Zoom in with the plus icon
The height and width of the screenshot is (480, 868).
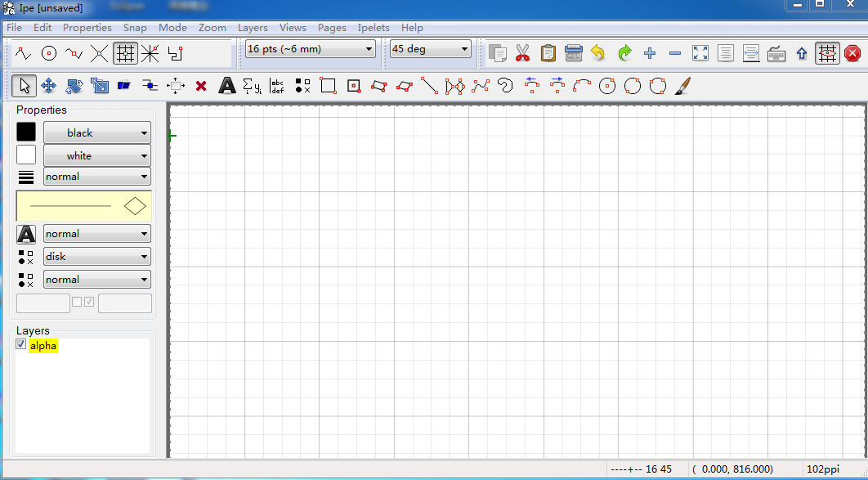coord(650,53)
